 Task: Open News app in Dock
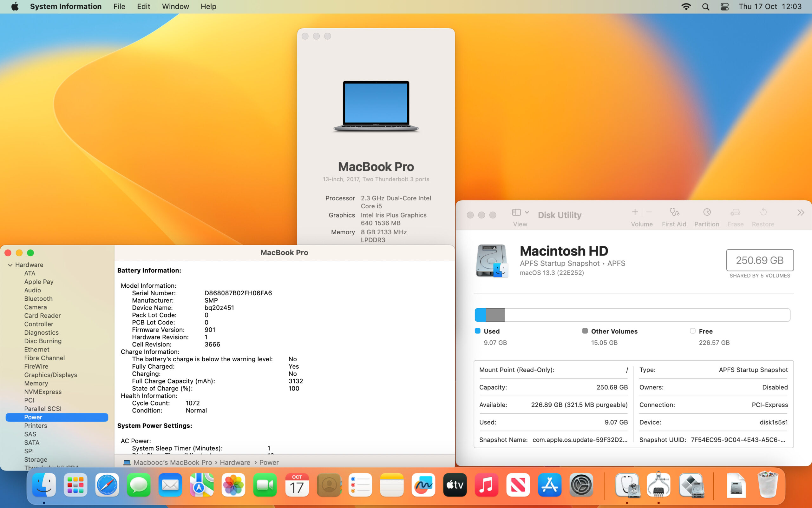[518, 485]
